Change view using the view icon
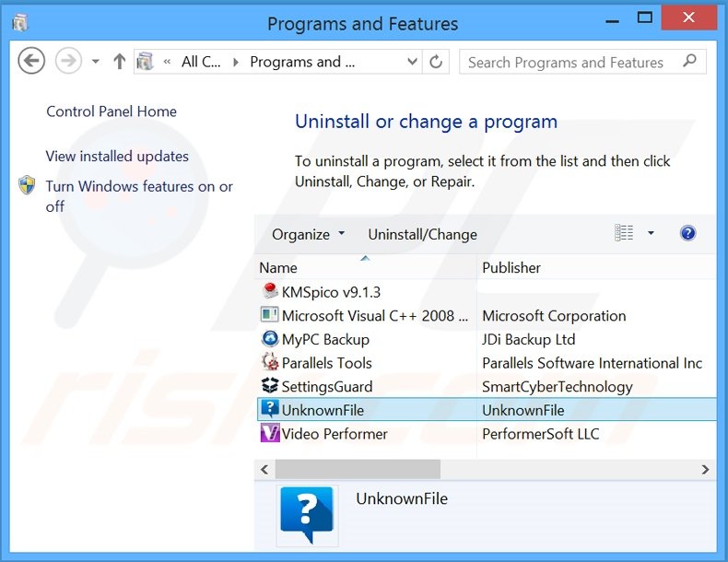This screenshot has height=562, width=728. [624, 232]
